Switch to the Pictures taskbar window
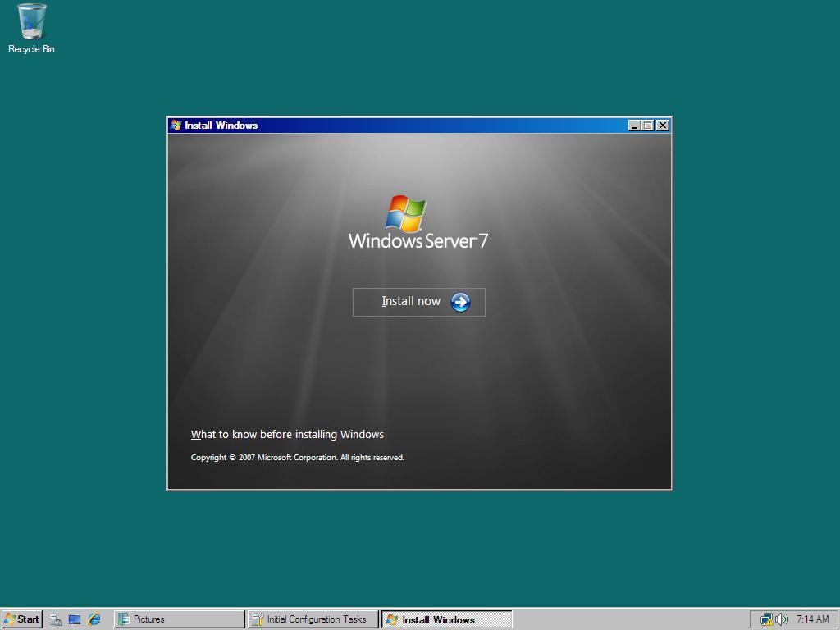 coord(179,619)
